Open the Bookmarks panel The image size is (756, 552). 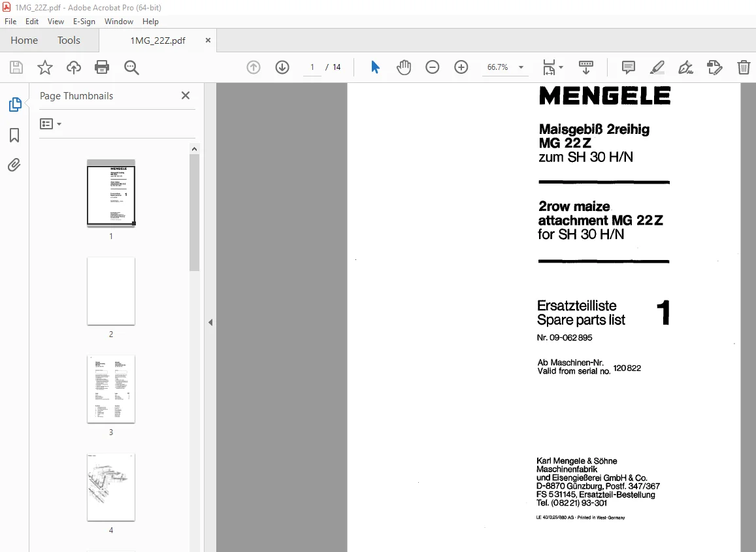(x=14, y=135)
